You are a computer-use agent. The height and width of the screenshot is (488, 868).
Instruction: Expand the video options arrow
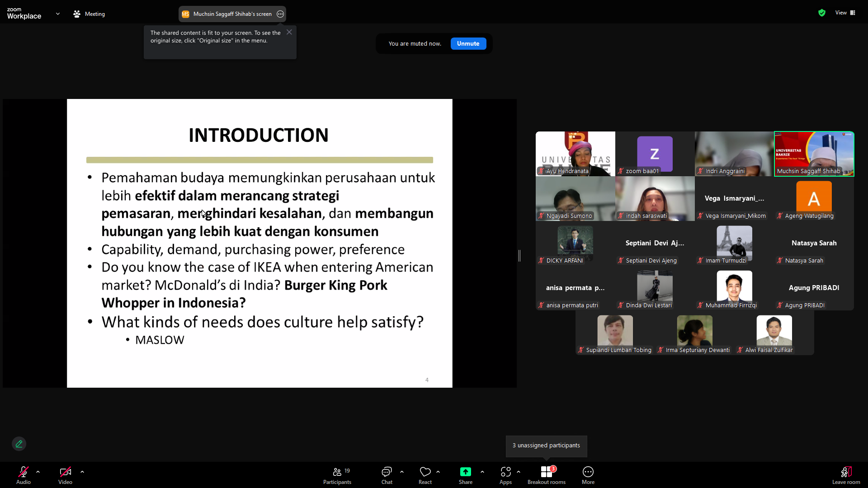click(x=82, y=472)
